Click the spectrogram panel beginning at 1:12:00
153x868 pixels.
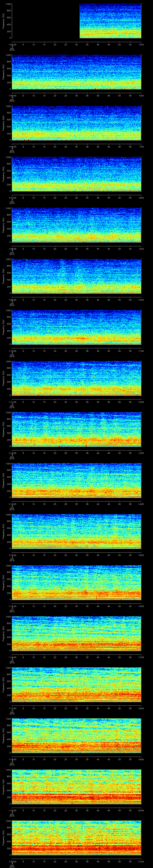(77, 429)
